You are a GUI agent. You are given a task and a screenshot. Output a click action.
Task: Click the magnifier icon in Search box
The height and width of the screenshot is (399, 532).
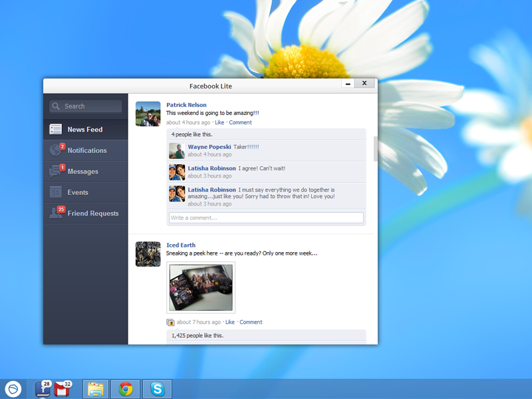click(56, 106)
